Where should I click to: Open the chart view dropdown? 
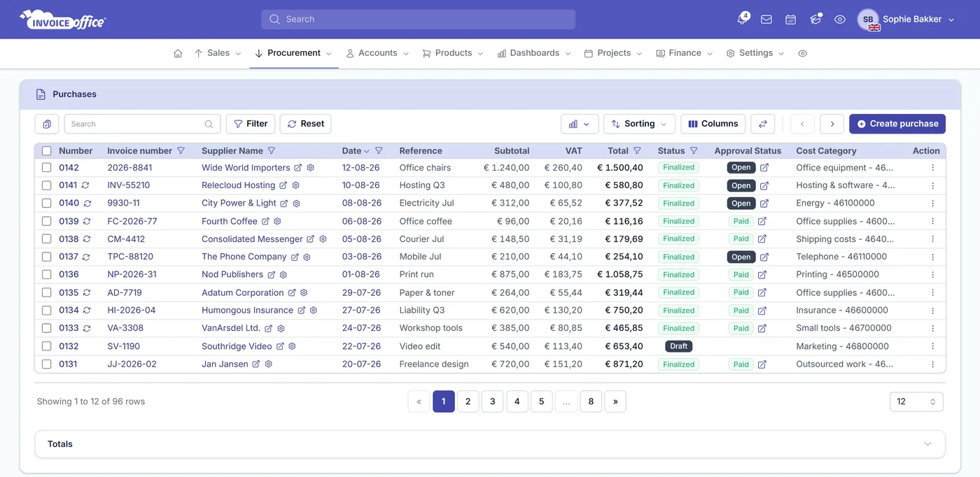pos(580,124)
